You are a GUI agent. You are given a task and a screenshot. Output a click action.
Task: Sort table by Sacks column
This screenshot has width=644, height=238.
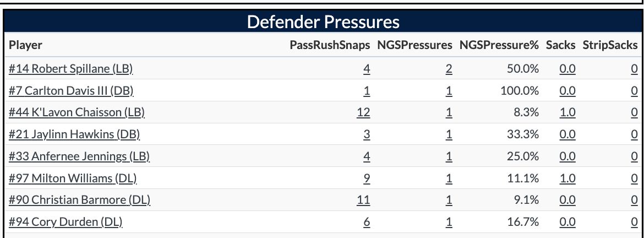[x=560, y=46]
